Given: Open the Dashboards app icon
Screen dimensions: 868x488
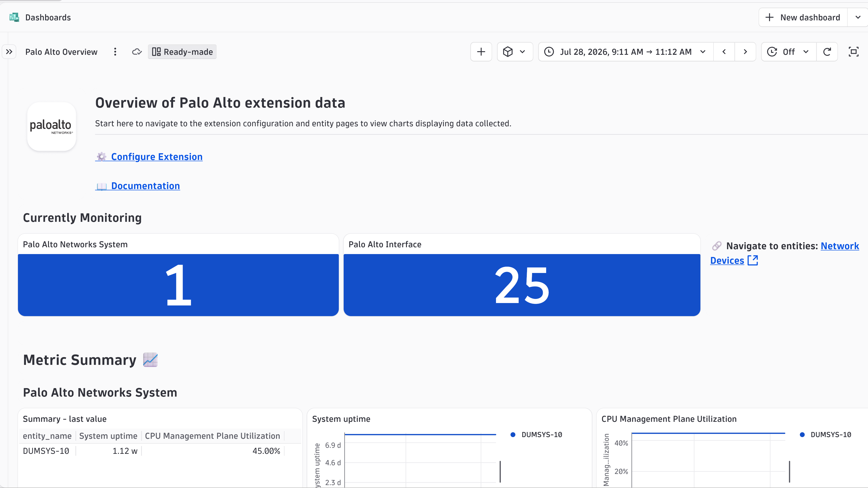Looking at the screenshot, I should tap(14, 17).
